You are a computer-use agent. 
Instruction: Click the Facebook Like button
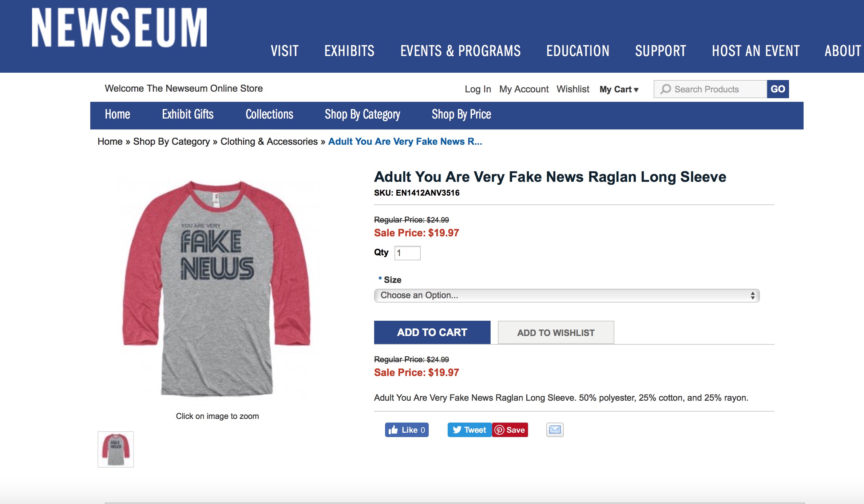(x=407, y=430)
